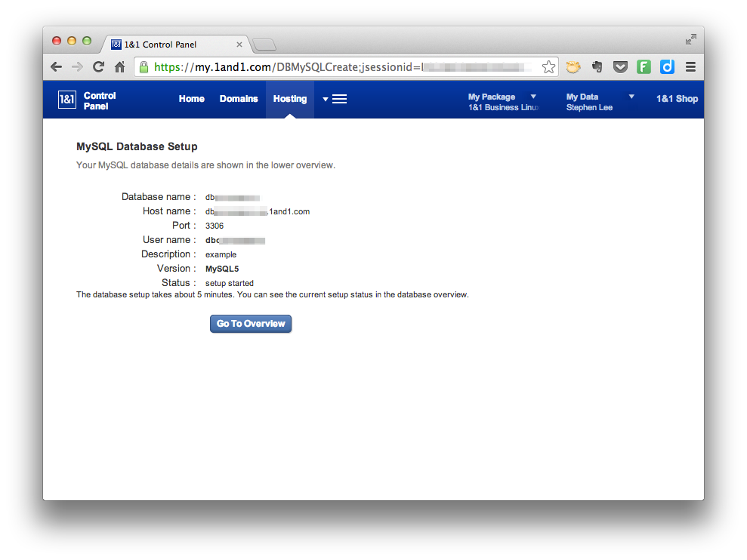747x560 pixels.
Task: Open Chrome hamburger menu
Action: [x=690, y=67]
